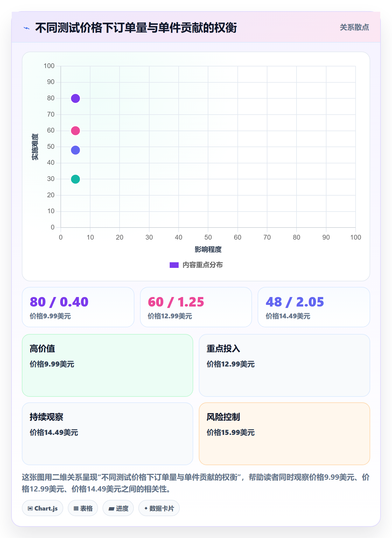Select the teal data point at 30

(75, 179)
